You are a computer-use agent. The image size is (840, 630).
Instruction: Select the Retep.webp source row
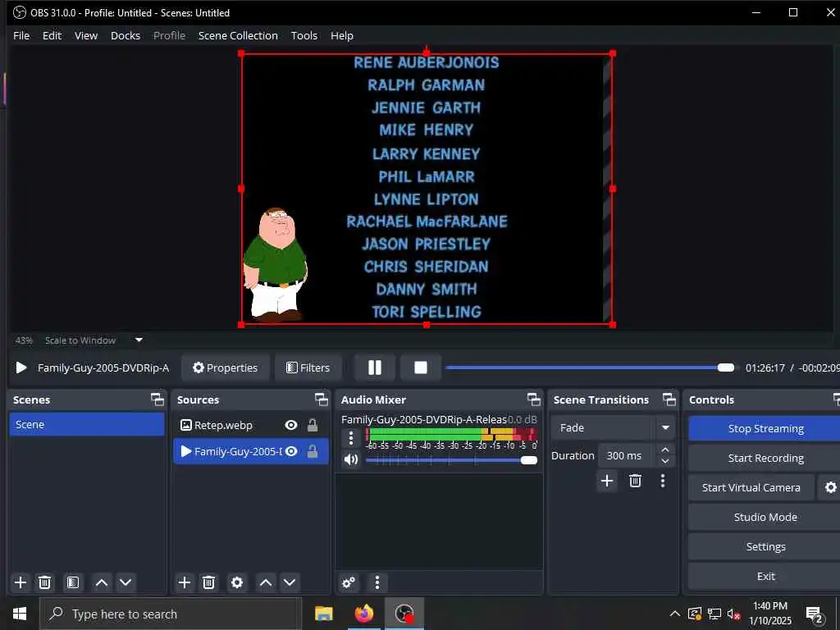[x=251, y=425]
